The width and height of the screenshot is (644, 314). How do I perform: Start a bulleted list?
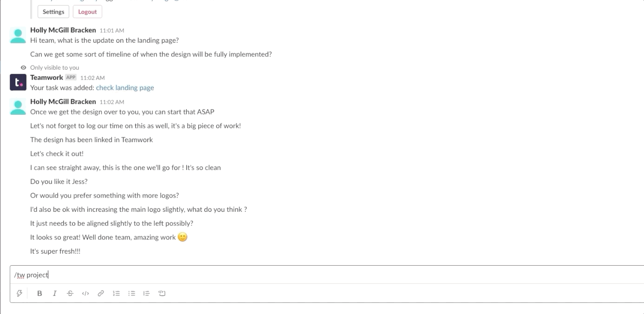click(132, 293)
